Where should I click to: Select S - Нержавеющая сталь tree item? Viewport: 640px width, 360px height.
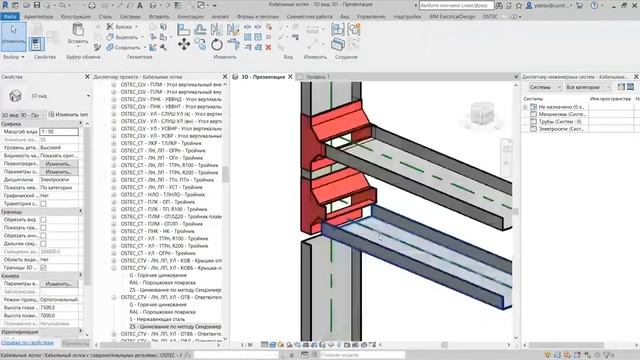(x=157, y=319)
